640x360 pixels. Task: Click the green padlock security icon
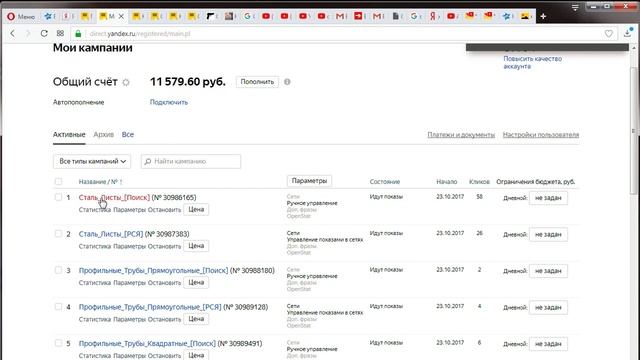pyautogui.click(x=78, y=34)
